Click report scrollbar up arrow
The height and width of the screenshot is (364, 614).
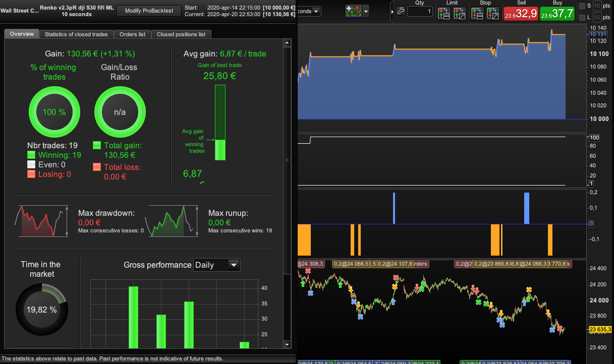(287, 43)
